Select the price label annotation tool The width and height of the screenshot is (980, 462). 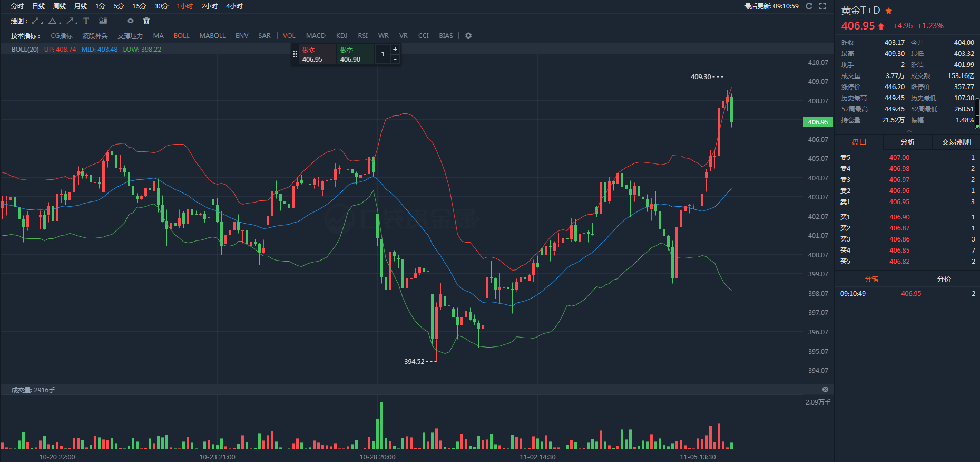[103, 21]
